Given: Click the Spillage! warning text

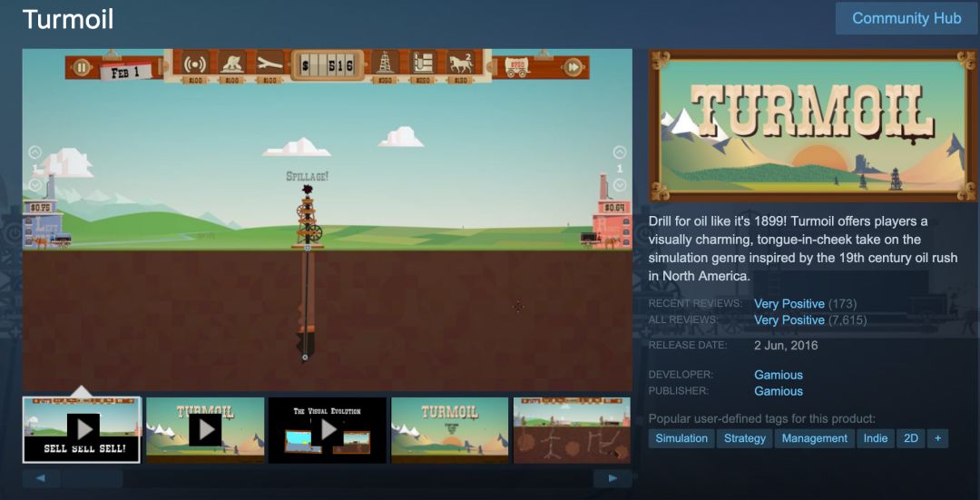Looking at the screenshot, I should coord(307,176).
